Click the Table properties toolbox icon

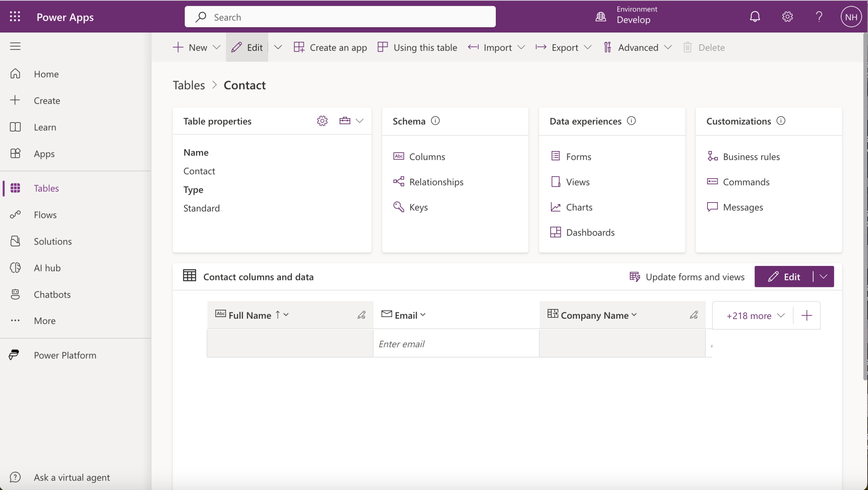[x=345, y=121]
